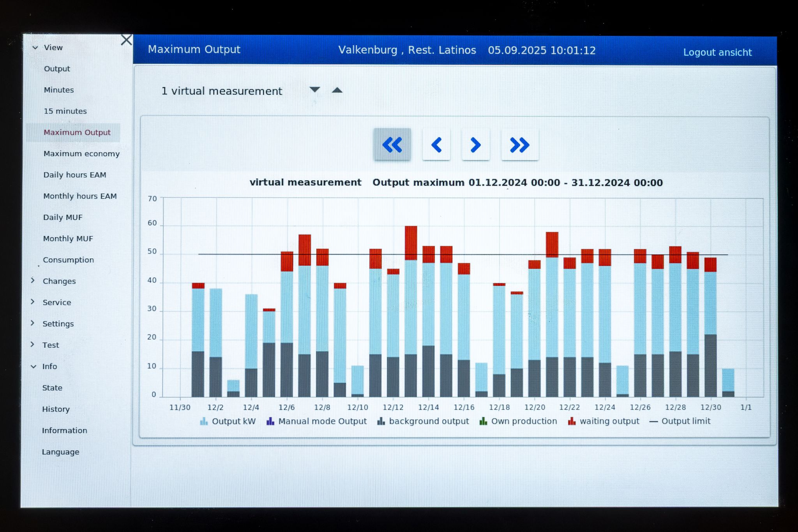Viewport: 798px width, 532px height.
Task: Expand the Service menu section
Action: (x=33, y=302)
